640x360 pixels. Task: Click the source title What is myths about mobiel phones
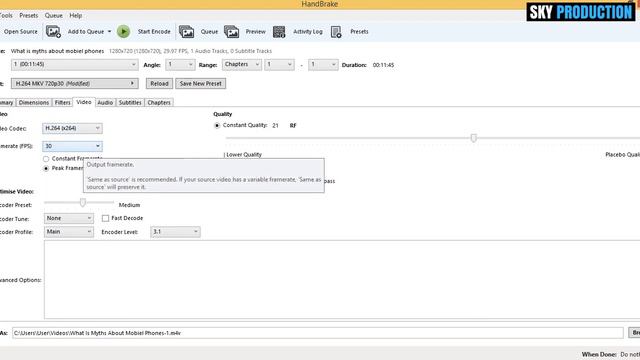click(57, 51)
